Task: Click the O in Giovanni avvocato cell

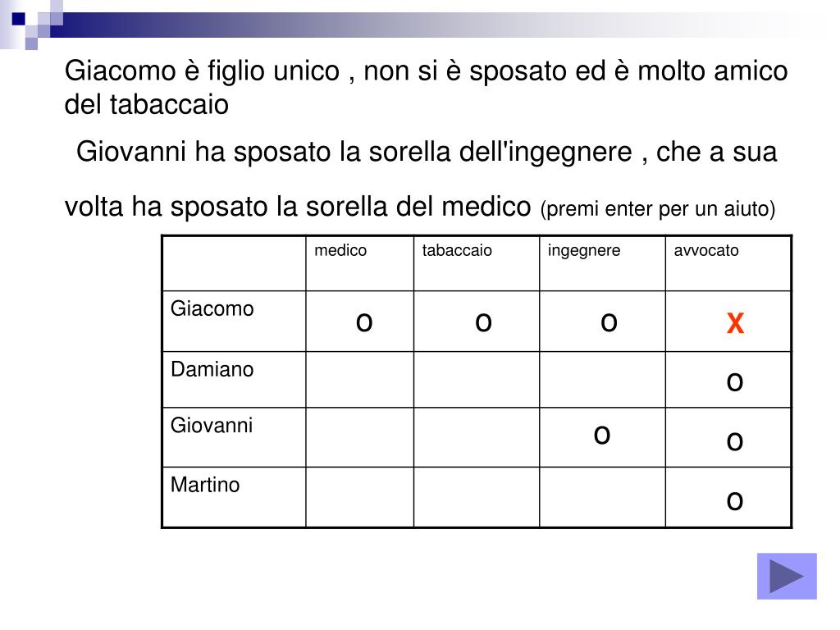Action: click(735, 441)
